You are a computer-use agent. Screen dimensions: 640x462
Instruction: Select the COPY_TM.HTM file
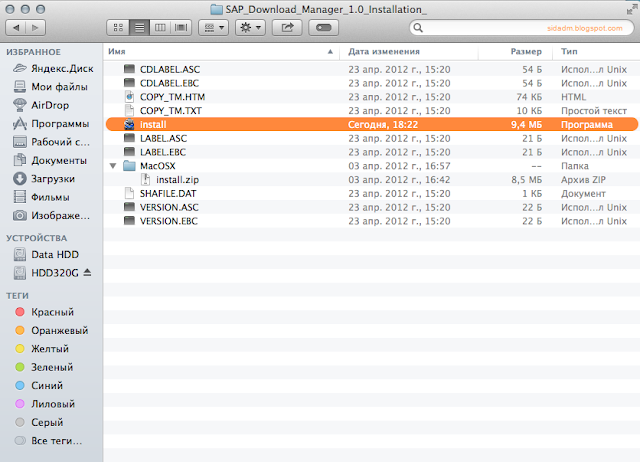click(x=371, y=97)
